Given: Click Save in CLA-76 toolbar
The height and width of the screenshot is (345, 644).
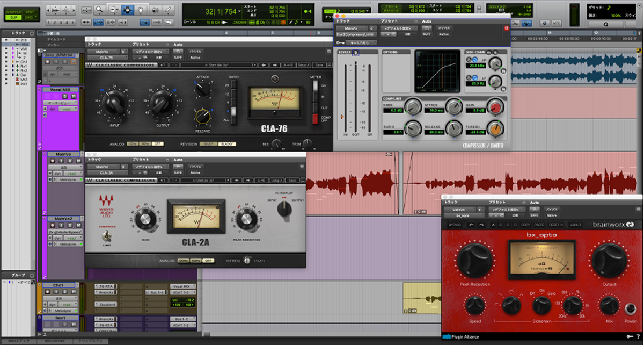Looking at the screenshot, I should tap(319, 65).
